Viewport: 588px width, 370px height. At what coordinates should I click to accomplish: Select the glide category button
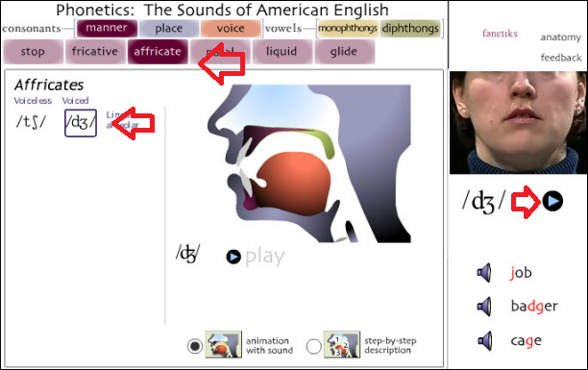[x=344, y=51]
